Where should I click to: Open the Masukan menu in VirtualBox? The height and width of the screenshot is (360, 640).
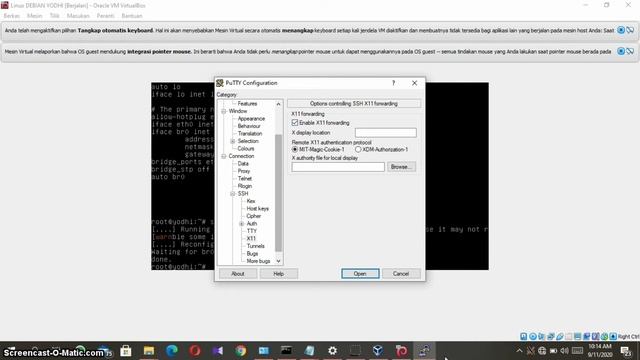click(78, 16)
